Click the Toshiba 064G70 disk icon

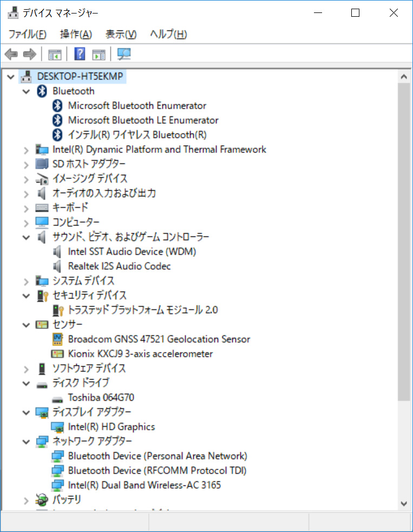coord(57,400)
